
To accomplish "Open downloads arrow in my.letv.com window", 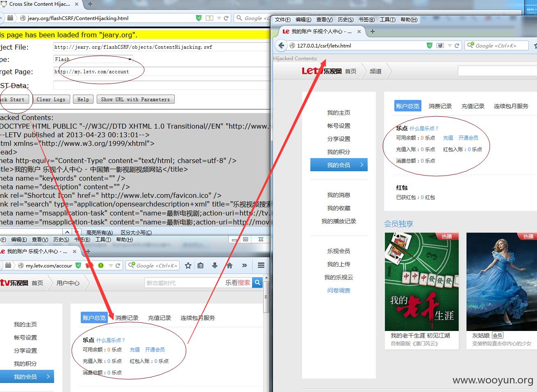I will click(214, 265).
